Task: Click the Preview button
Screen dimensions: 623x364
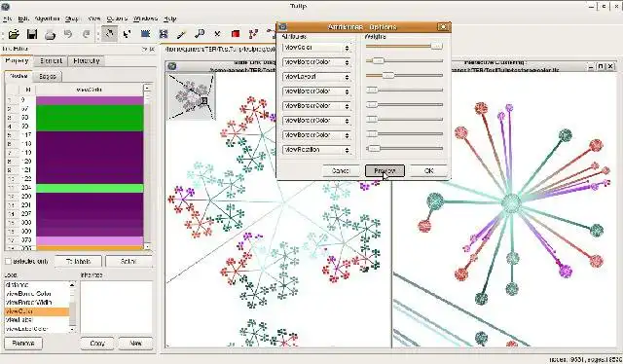Action: 385,171
